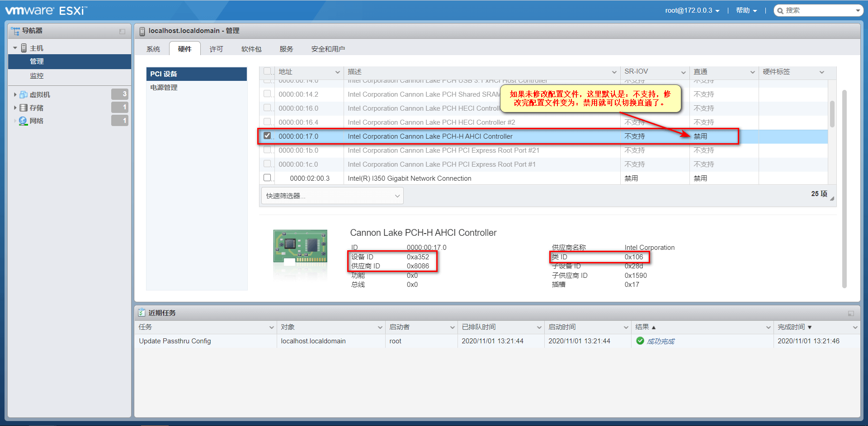
Task: Click the Storage icon
Action: pyautogui.click(x=24, y=108)
